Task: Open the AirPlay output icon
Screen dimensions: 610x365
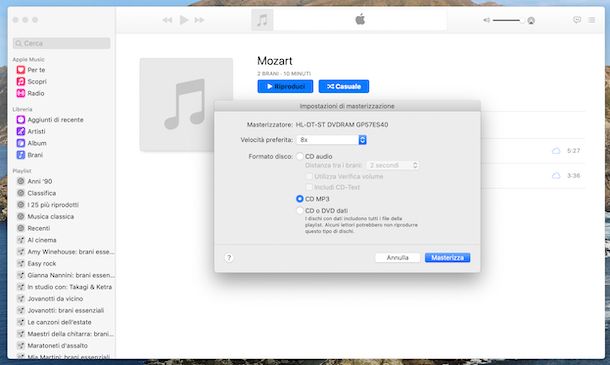Action: click(531, 21)
